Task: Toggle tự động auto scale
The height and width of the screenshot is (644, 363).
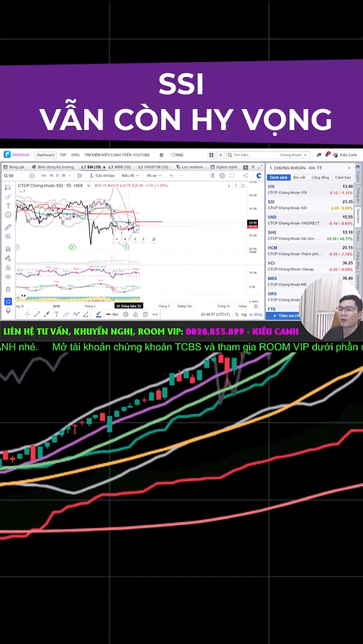Action: tap(256, 315)
